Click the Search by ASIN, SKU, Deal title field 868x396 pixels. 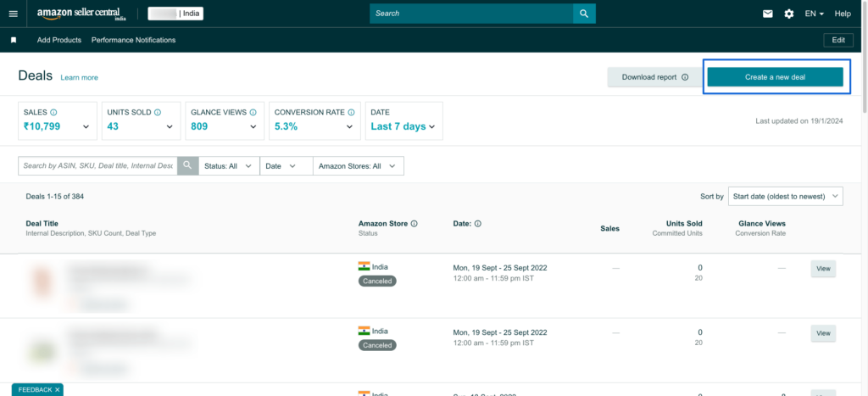pos(98,165)
